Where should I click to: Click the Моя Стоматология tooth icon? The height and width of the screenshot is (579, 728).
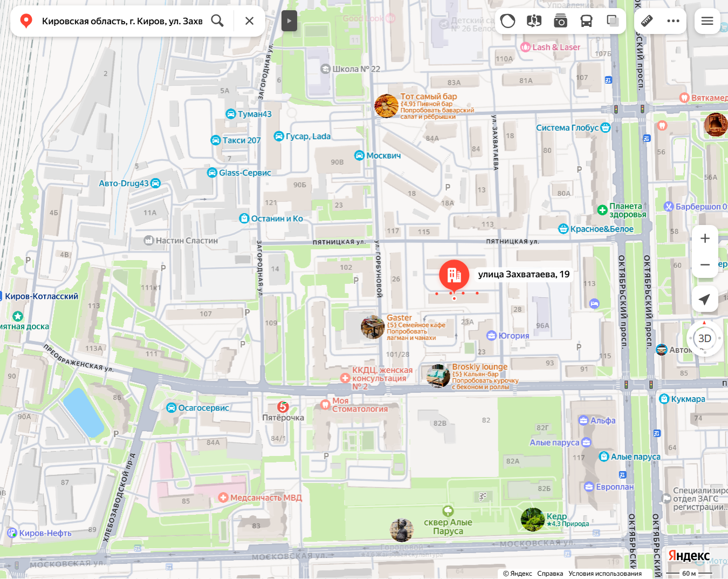[x=325, y=405]
